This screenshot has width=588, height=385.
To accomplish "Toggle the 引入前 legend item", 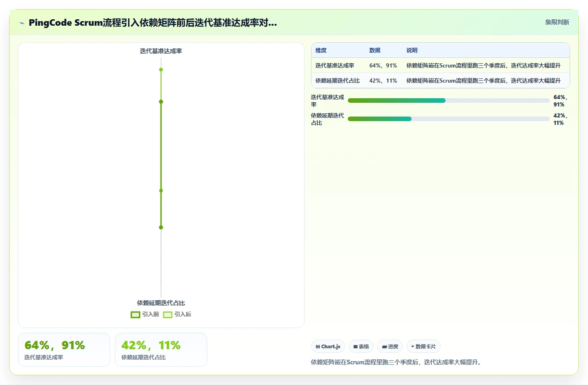I will (145, 314).
